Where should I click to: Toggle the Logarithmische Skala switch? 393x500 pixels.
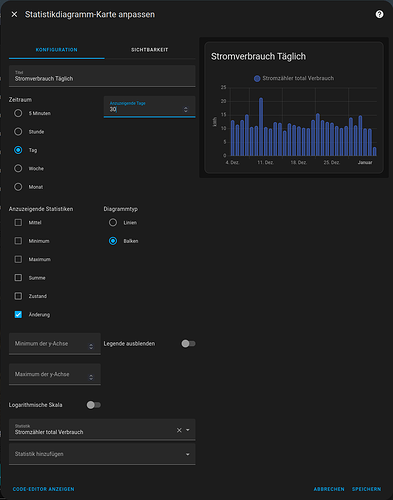(94, 405)
